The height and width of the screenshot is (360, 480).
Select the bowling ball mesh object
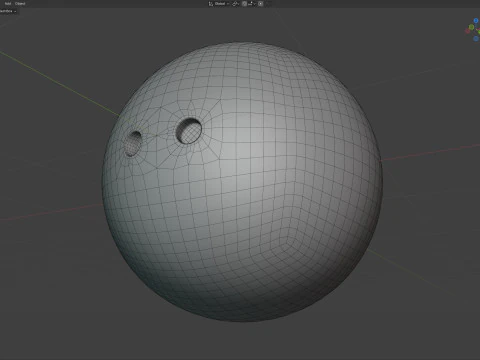coord(243,182)
